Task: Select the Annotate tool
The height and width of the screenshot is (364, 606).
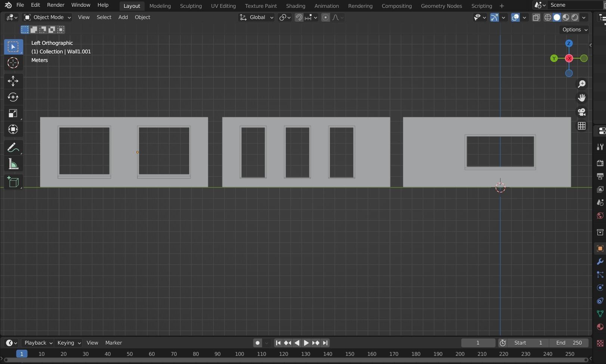Action: (x=13, y=147)
